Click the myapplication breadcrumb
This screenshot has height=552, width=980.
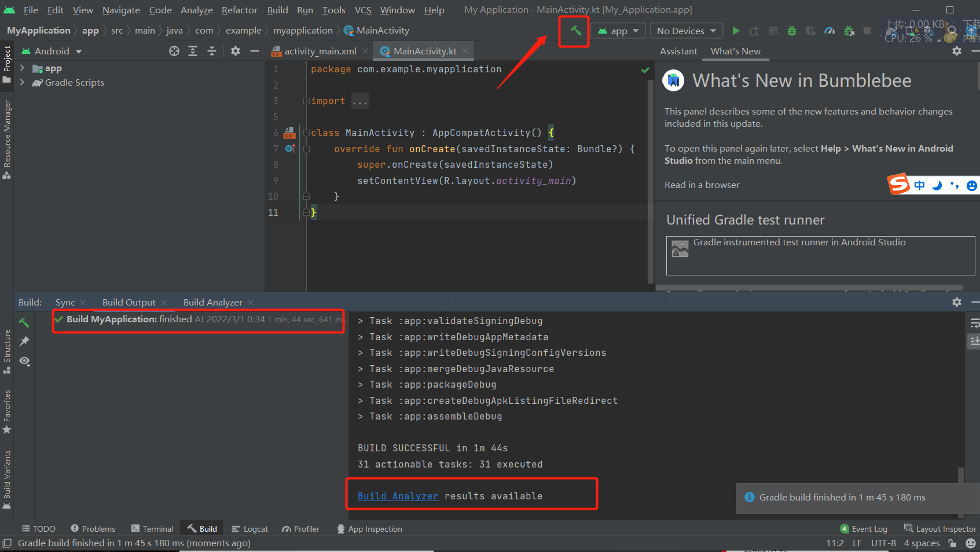coord(303,31)
